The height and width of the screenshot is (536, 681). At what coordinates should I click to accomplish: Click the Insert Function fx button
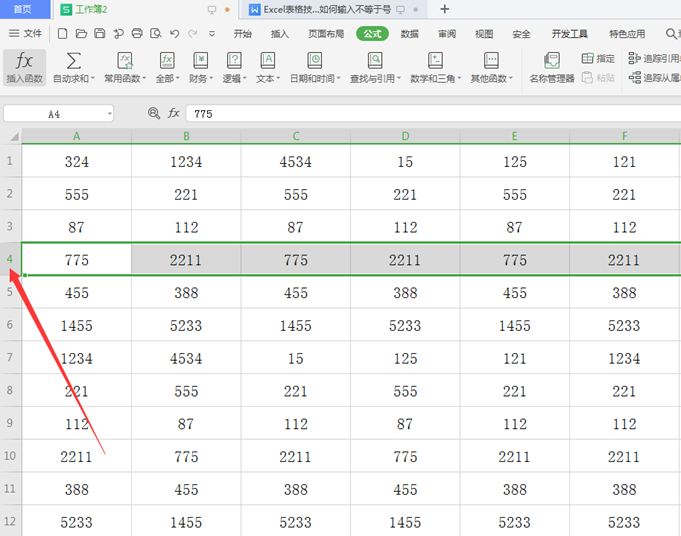pyautogui.click(x=24, y=67)
